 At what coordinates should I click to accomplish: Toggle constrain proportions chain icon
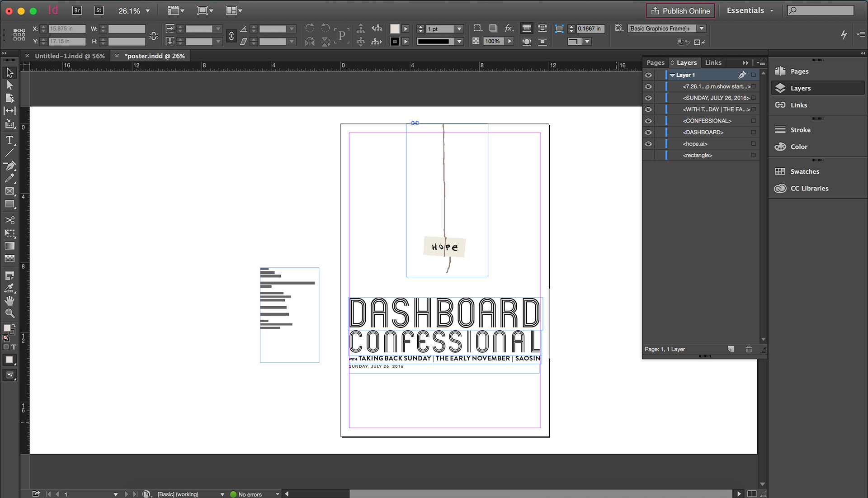231,36
